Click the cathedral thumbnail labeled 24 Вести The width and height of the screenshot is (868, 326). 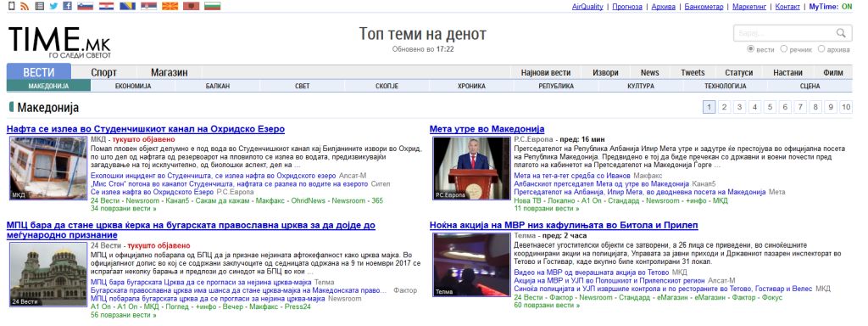48,274
